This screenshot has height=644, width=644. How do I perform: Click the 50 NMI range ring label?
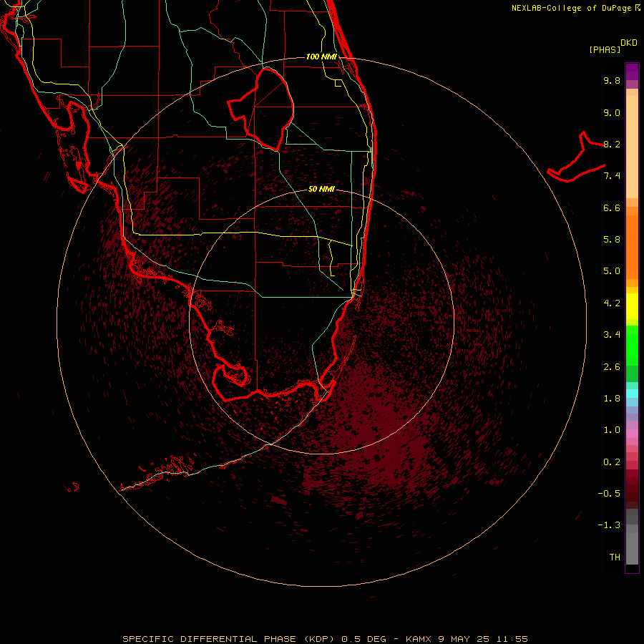pos(321,189)
